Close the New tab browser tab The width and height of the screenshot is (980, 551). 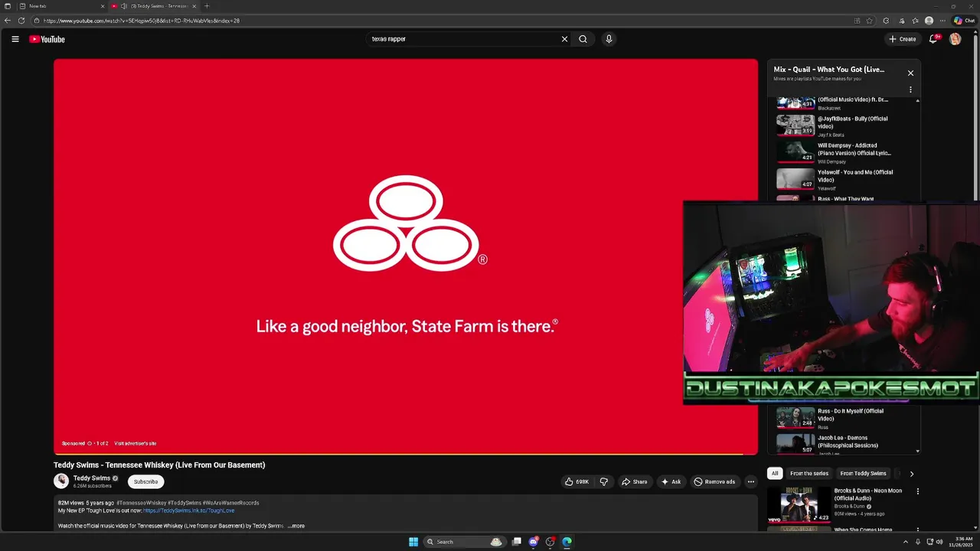point(103,6)
